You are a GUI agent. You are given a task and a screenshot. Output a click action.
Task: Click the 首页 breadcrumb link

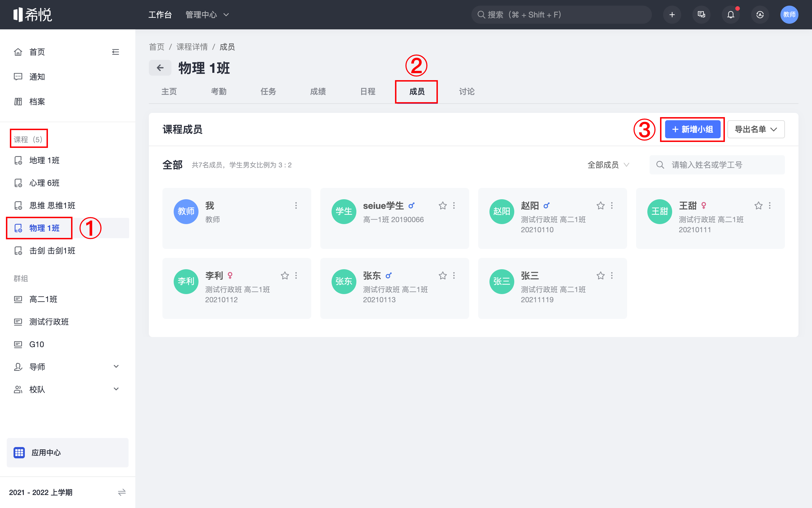[x=157, y=47]
